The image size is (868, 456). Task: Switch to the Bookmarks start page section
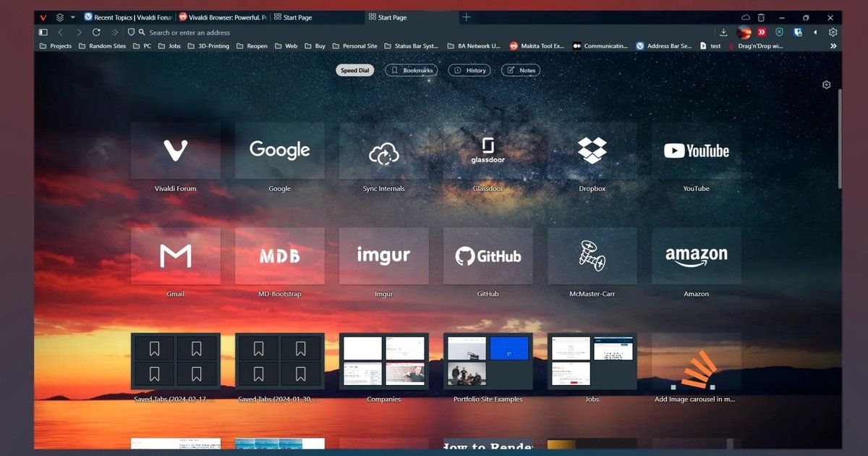pyautogui.click(x=412, y=70)
